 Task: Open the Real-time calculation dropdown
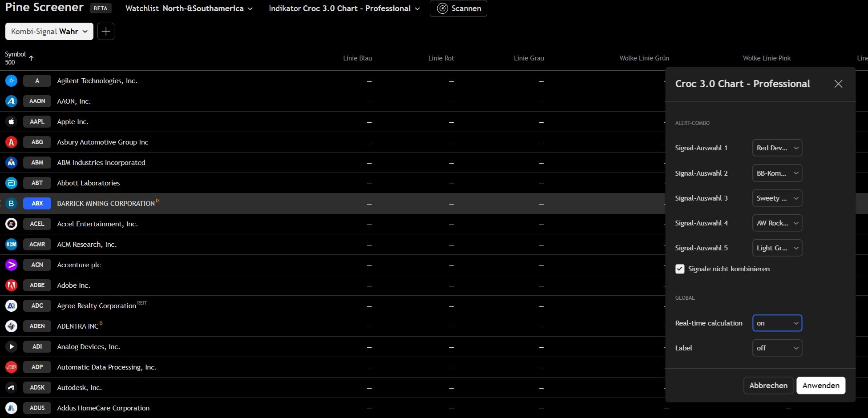click(x=777, y=323)
